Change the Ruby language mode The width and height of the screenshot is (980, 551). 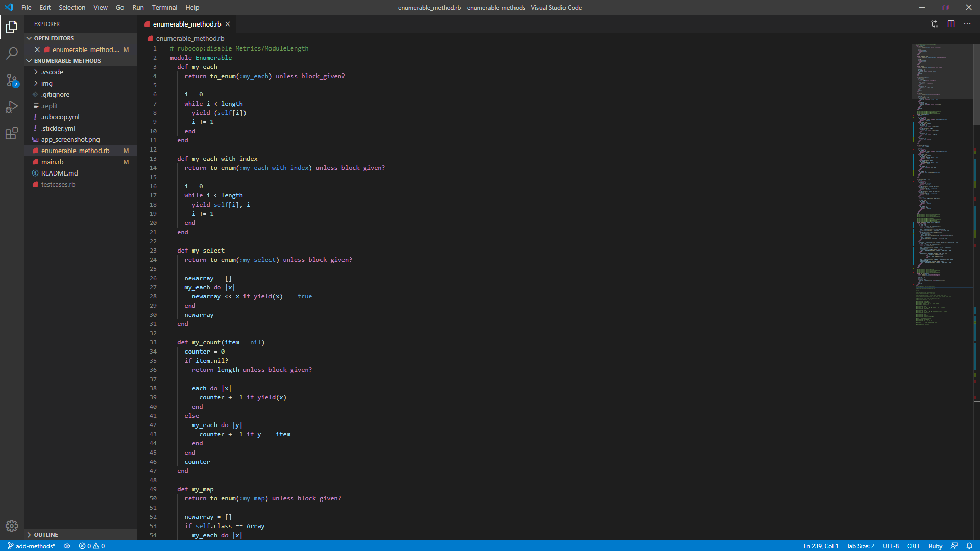point(935,546)
